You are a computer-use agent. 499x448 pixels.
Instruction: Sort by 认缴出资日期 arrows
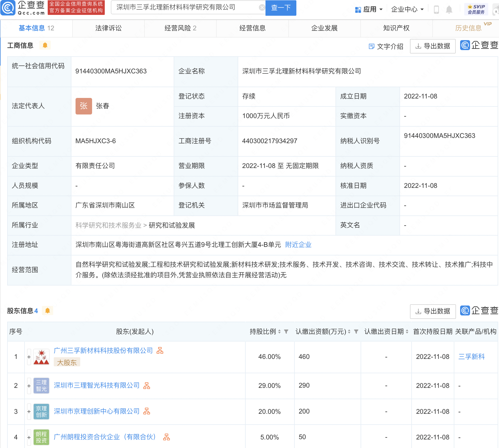click(407, 332)
